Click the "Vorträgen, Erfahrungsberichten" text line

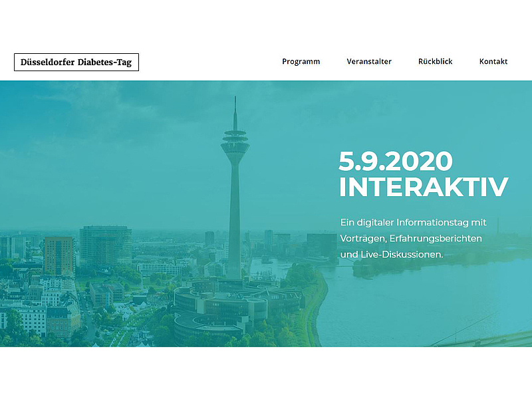coord(411,238)
